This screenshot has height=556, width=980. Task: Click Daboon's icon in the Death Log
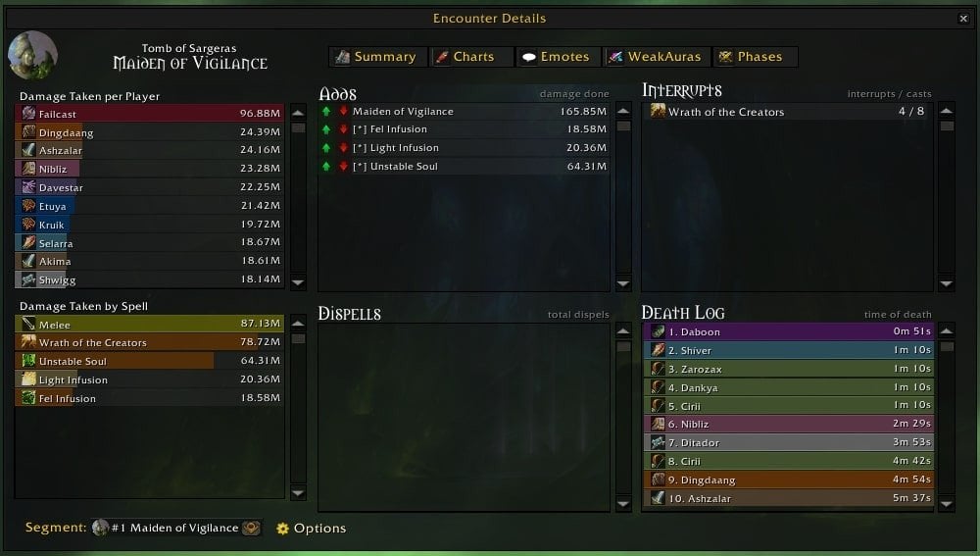pos(658,331)
